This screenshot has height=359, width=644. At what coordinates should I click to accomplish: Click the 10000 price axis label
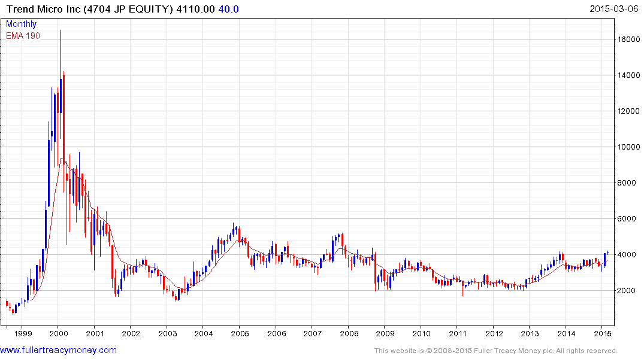point(628,147)
